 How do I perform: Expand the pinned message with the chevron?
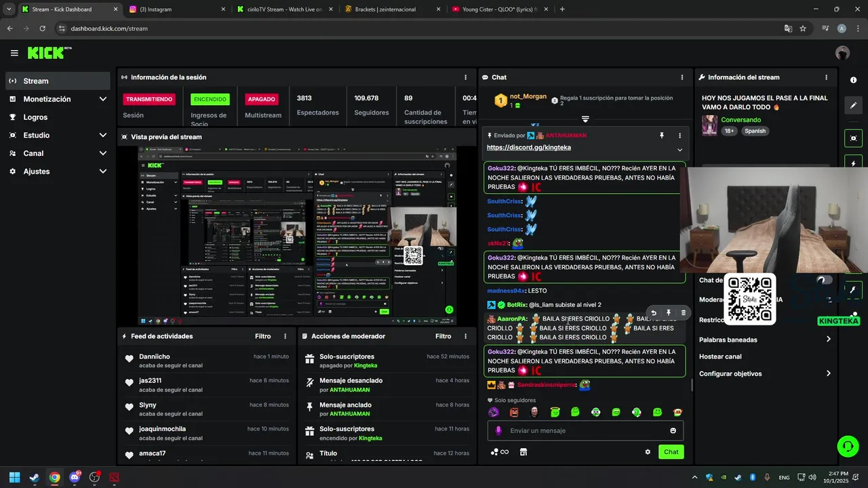(x=679, y=150)
